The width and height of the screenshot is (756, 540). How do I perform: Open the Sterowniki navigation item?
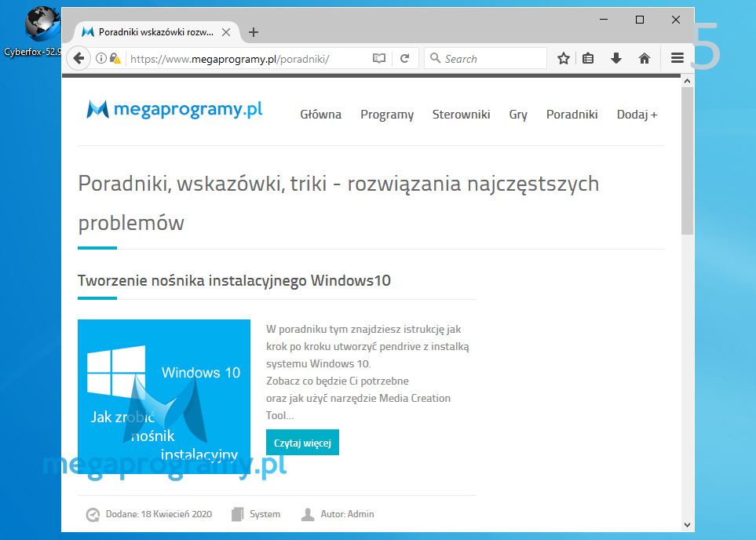462,115
